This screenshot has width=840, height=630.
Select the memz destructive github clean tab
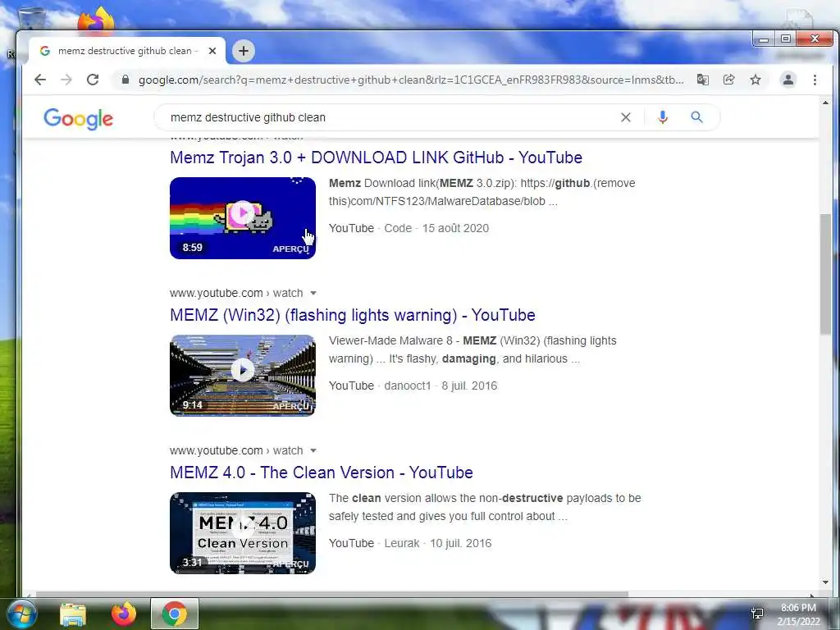(127, 51)
